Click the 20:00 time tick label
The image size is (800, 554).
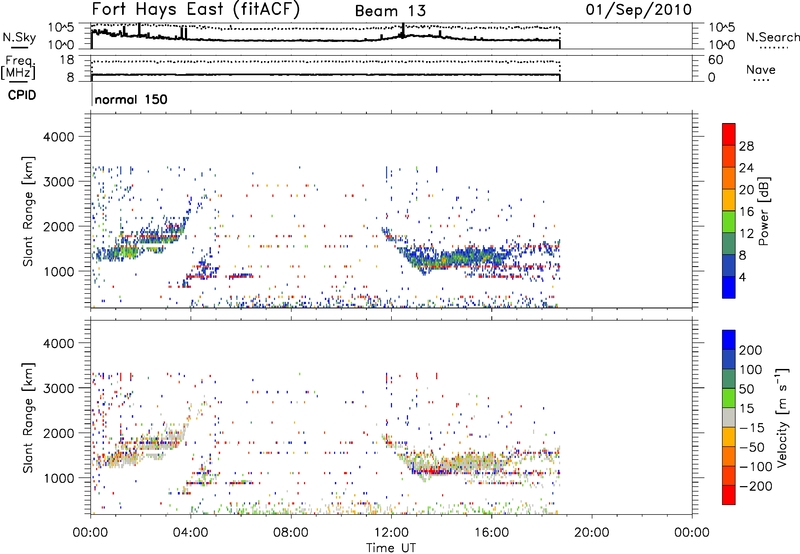tap(591, 533)
